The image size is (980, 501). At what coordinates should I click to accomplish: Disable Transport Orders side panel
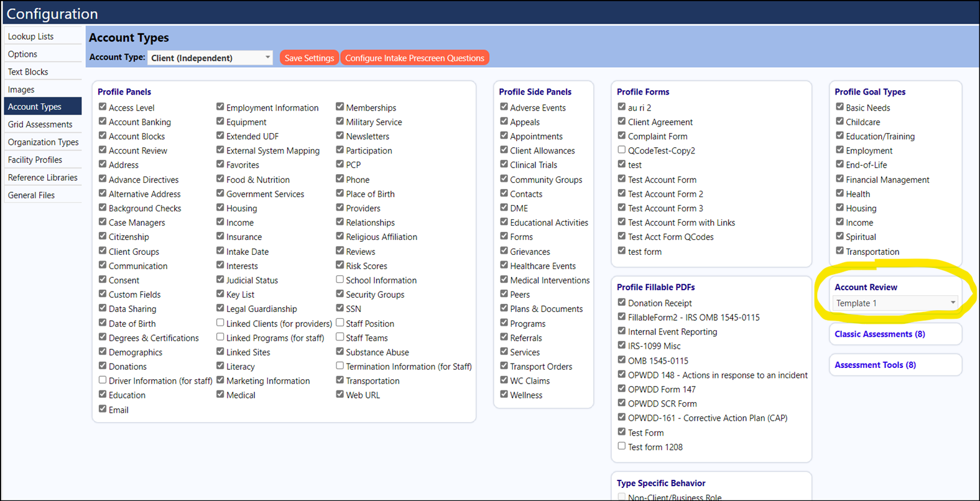[504, 365]
